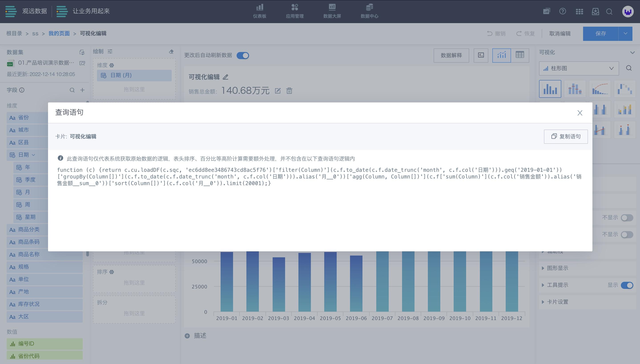The image size is (640, 364).
Task: Switch to chart view icon
Action: pos(501,55)
